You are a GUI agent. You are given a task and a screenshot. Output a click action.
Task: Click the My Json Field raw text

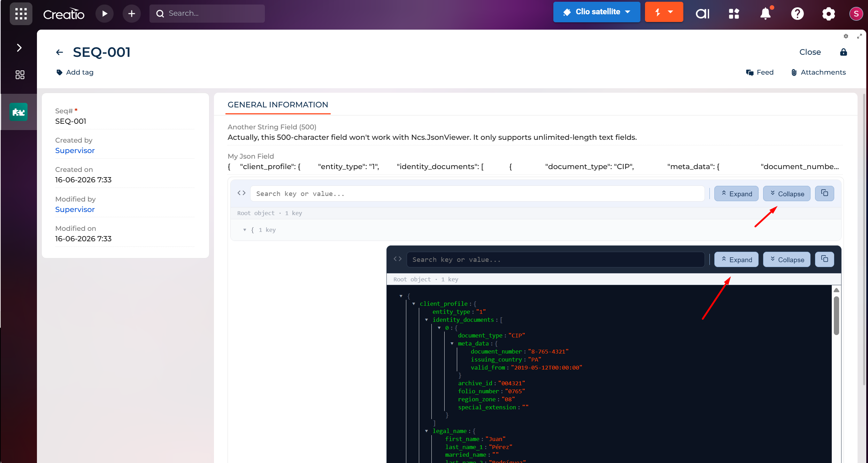coord(533,166)
